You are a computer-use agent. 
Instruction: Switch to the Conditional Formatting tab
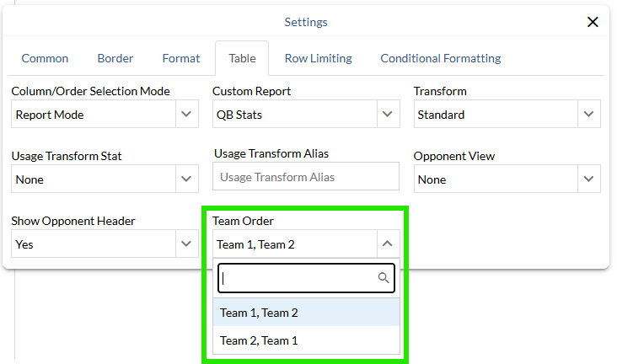tap(441, 58)
